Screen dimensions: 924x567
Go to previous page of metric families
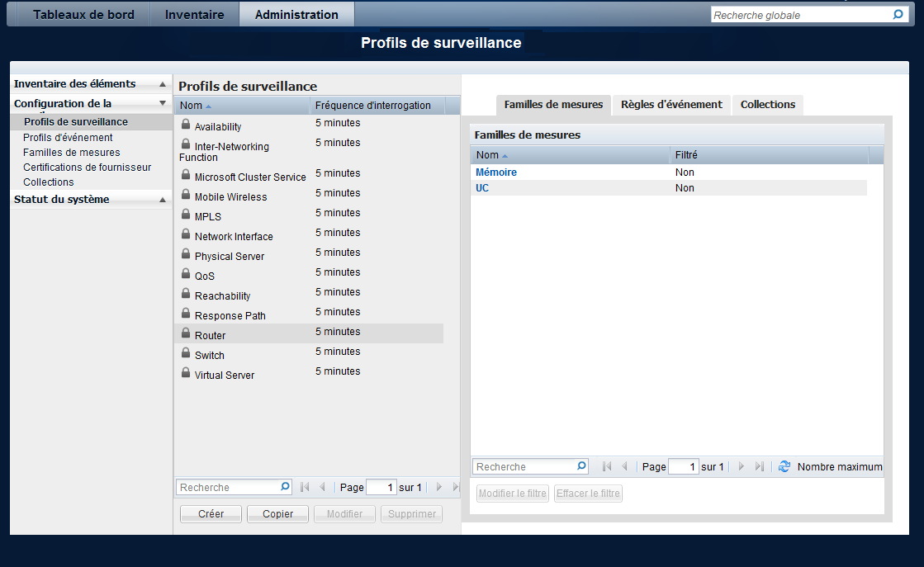pyautogui.click(x=624, y=466)
